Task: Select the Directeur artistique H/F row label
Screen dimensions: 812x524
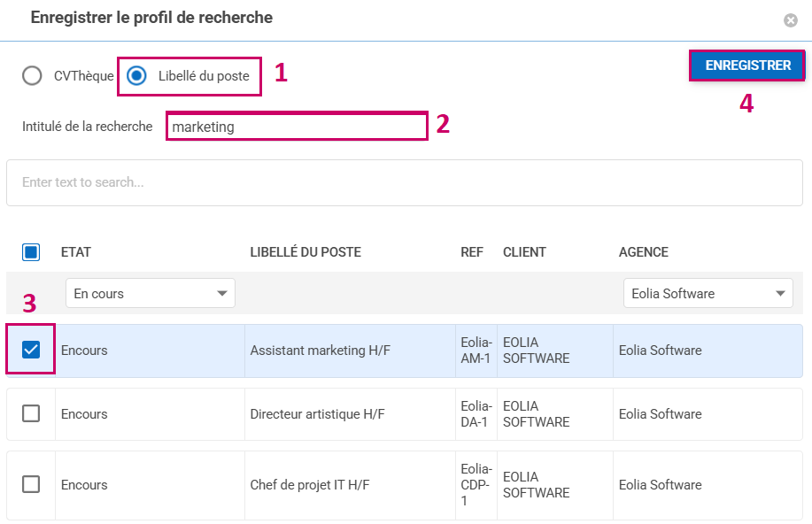Action: [317, 414]
